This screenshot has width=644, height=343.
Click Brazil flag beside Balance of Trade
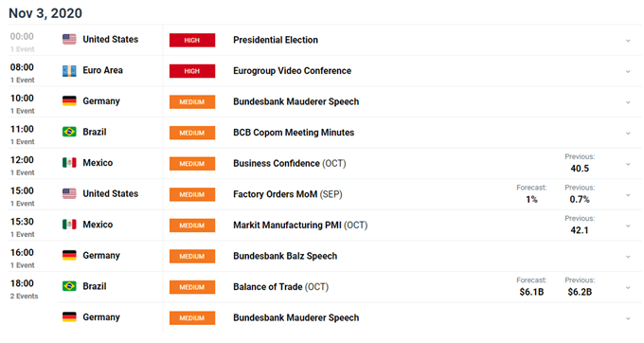[x=69, y=286]
